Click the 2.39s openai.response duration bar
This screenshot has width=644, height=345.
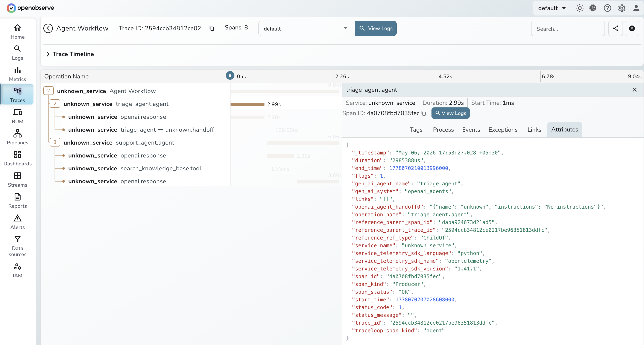click(x=281, y=156)
